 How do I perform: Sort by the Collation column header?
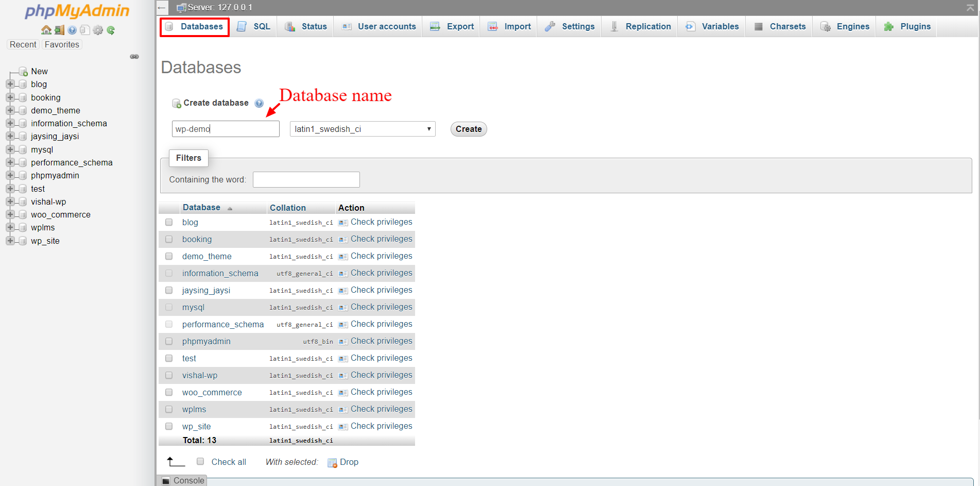coord(288,208)
